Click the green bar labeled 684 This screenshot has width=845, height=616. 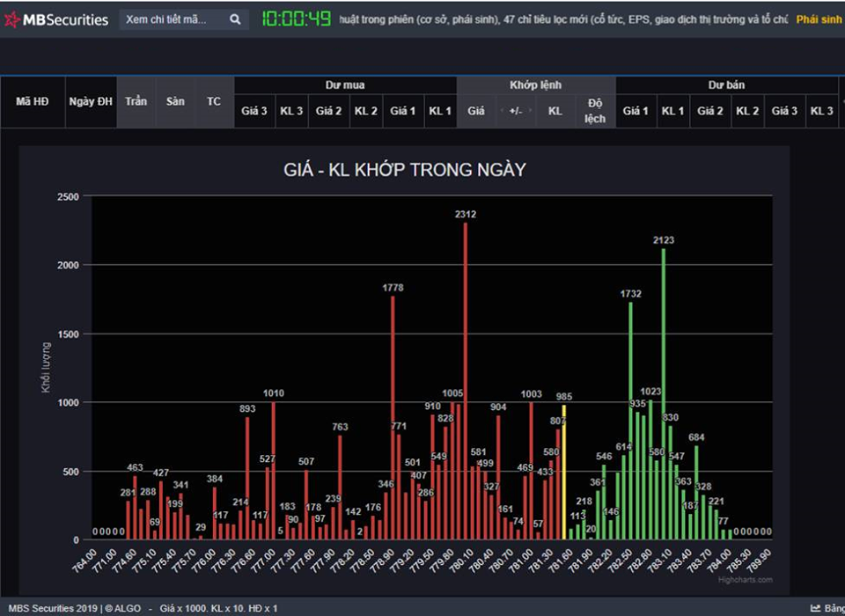(697, 493)
